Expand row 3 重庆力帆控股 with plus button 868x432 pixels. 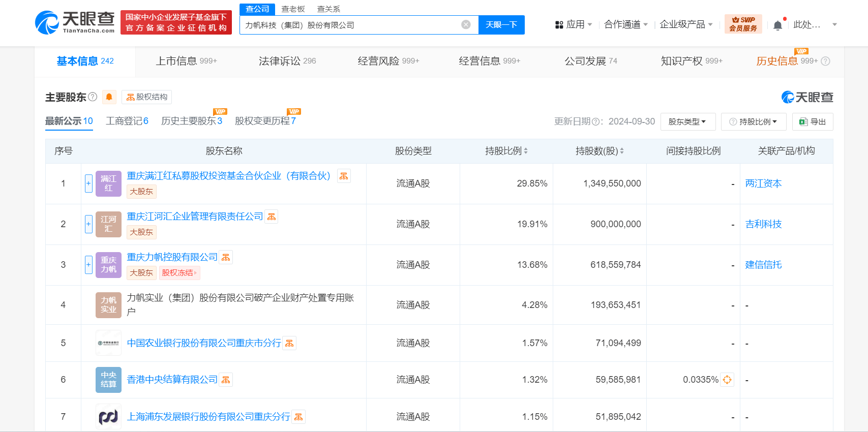(x=88, y=265)
